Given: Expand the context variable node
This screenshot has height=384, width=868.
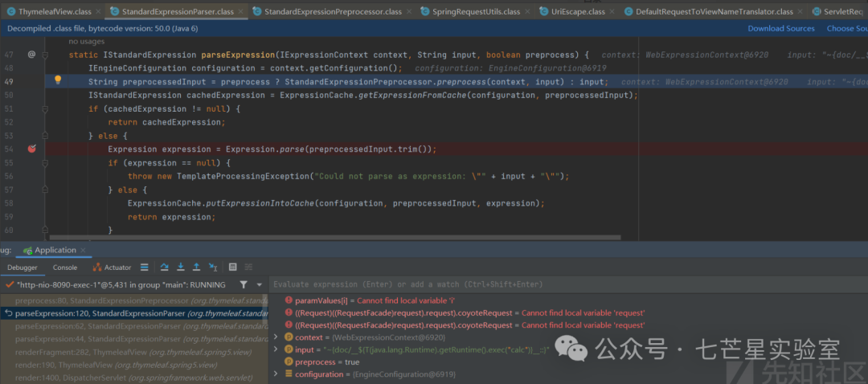Looking at the screenshot, I should (x=276, y=337).
